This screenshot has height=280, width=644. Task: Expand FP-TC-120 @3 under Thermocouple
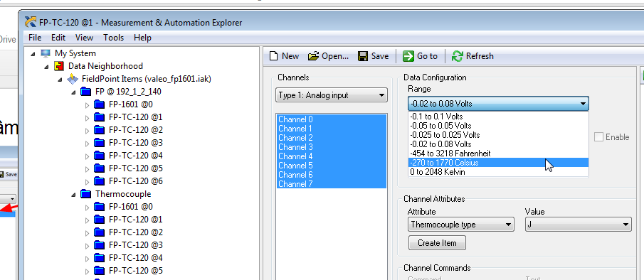[x=87, y=245]
